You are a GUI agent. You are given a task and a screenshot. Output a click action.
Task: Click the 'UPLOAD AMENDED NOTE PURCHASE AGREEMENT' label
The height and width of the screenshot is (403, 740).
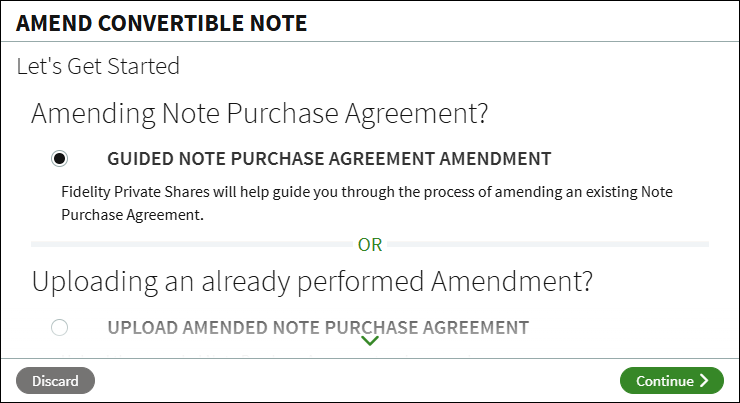[318, 327]
